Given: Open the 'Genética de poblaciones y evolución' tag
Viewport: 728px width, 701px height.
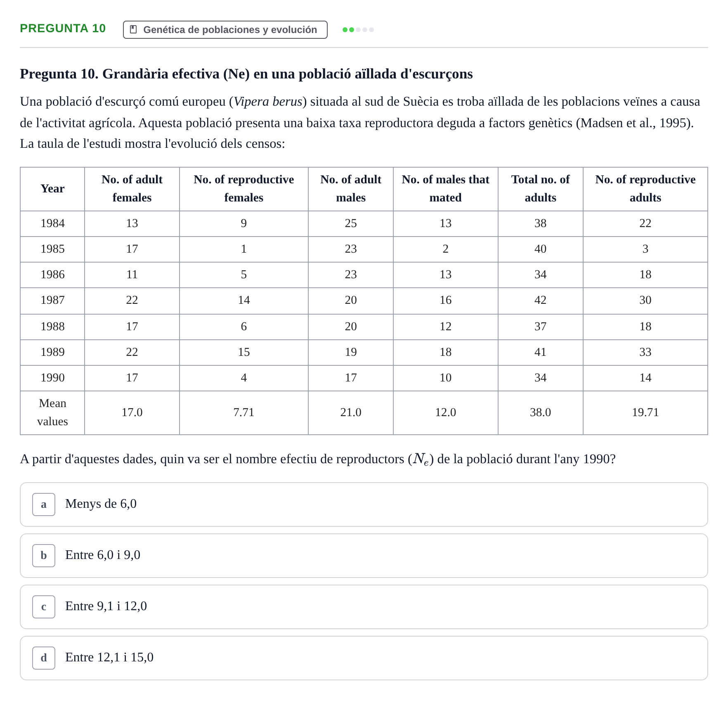Looking at the screenshot, I should click(225, 30).
